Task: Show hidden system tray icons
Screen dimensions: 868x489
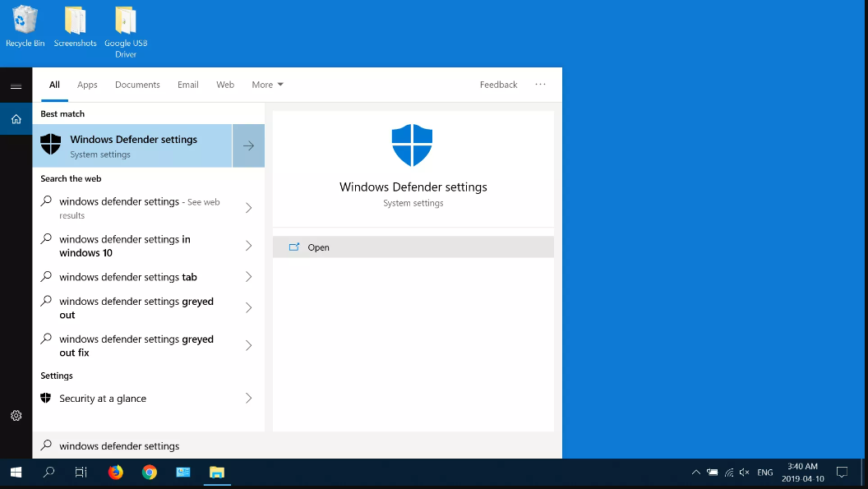Action: 696,473
